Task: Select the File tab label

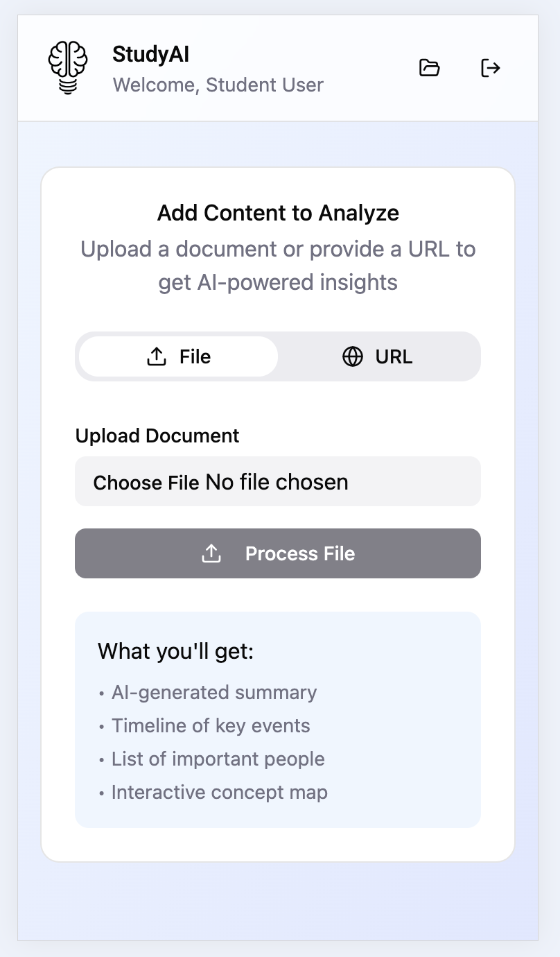Action: [x=195, y=356]
